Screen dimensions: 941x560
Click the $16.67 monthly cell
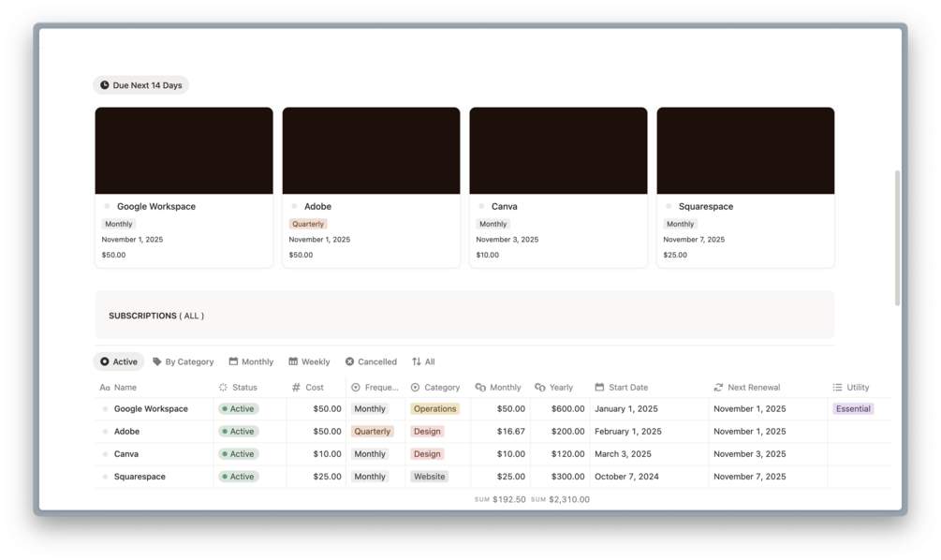pyautogui.click(x=510, y=432)
